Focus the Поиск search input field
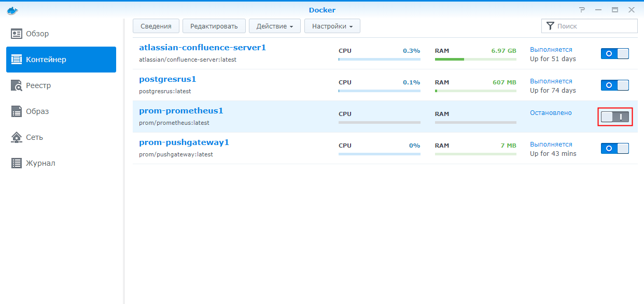Screen dimensions: 644x304 (595, 26)
